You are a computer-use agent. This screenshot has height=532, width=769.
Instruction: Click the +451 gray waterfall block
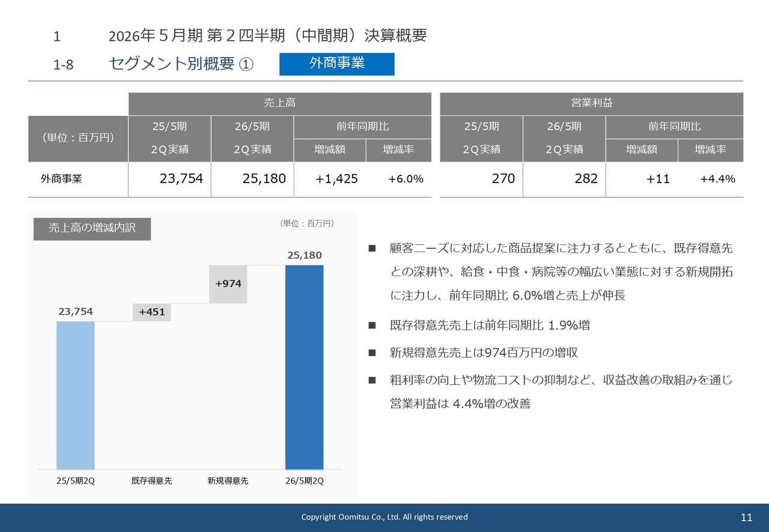point(152,312)
